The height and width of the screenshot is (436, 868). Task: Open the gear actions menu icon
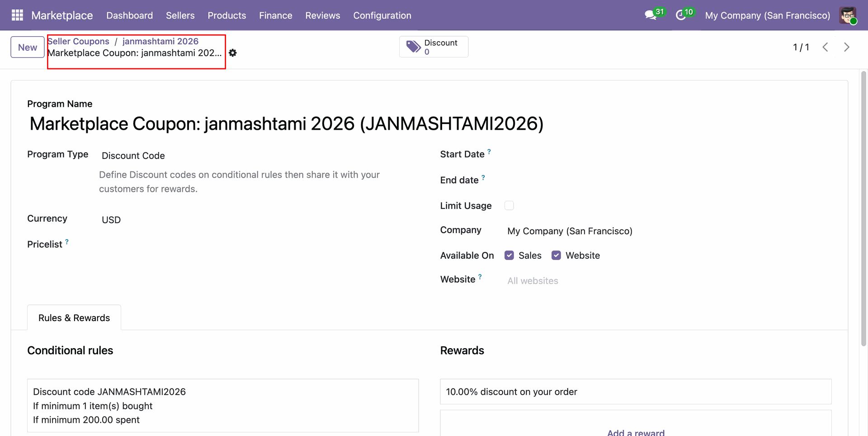232,53
